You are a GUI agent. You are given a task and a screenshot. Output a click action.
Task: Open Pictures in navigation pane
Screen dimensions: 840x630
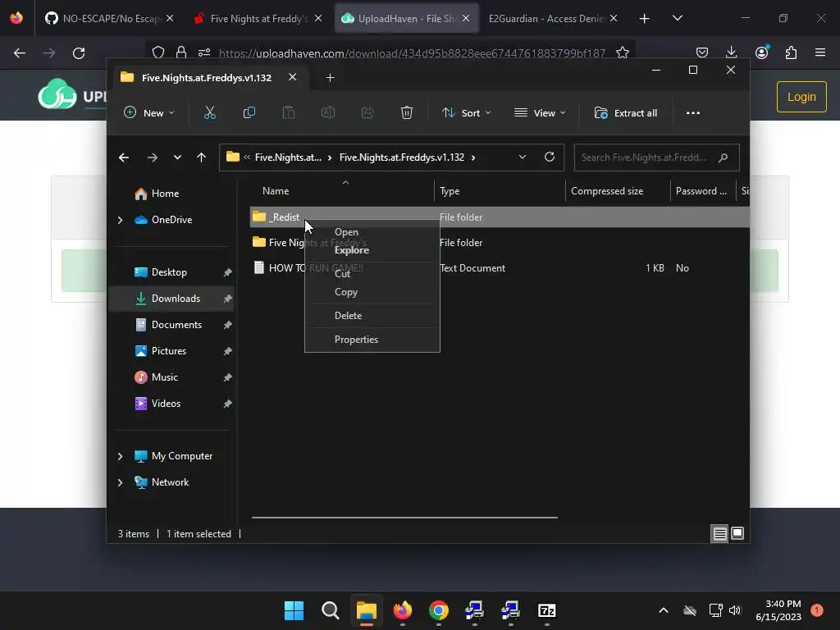tap(171, 351)
